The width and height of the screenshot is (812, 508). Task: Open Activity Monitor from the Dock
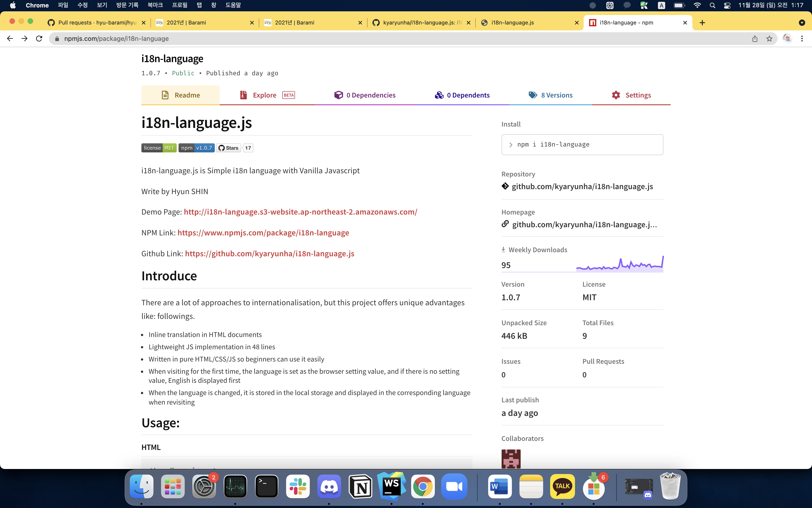[x=235, y=486]
